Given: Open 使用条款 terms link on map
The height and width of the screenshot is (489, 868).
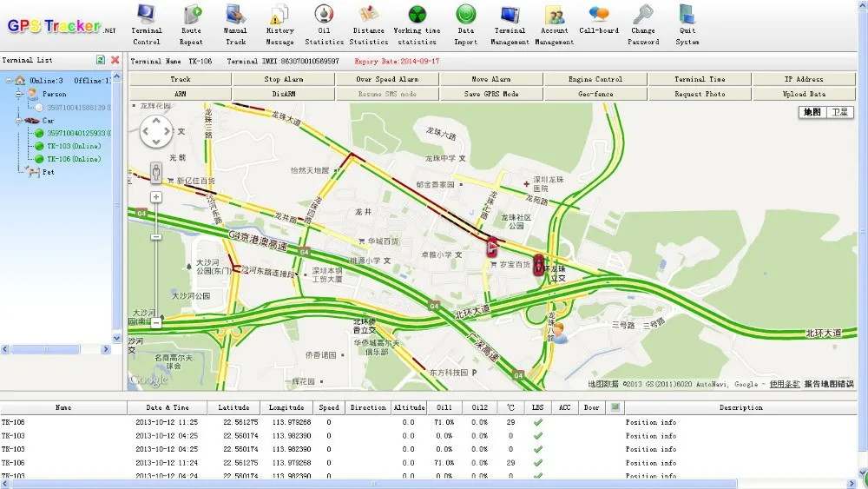Looking at the screenshot, I should (785, 384).
